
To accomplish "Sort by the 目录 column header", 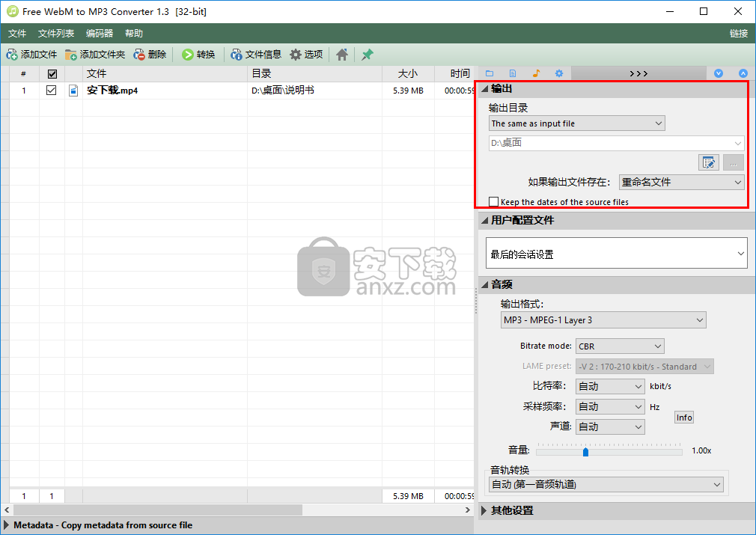I will (x=315, y=73).
